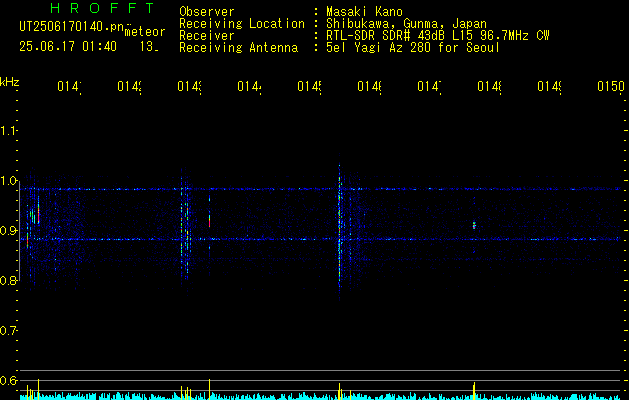Click the horizontal carrier line near 0.98 kHz

pyautogui.click(x=321, y=189)
